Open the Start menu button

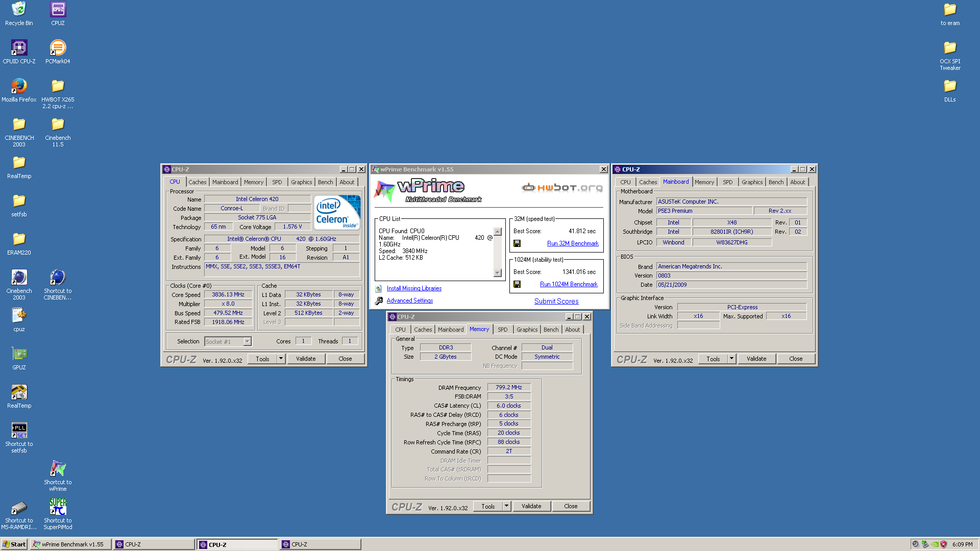tap(14, 544)
